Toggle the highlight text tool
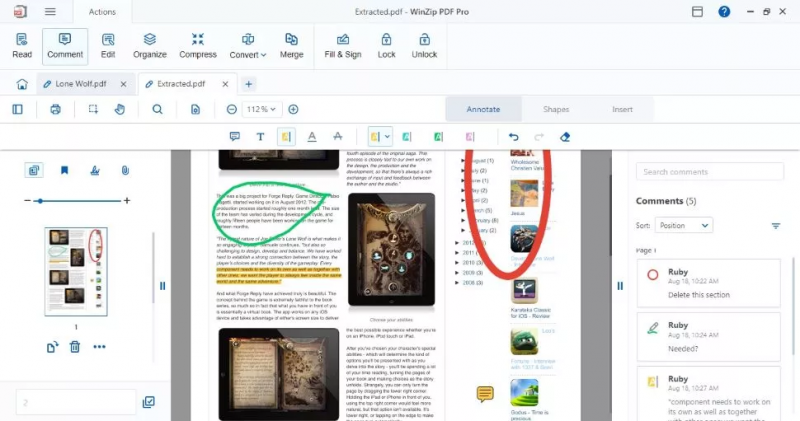The height and width of the screenshot is (421, 800). [x=286, y=137]
